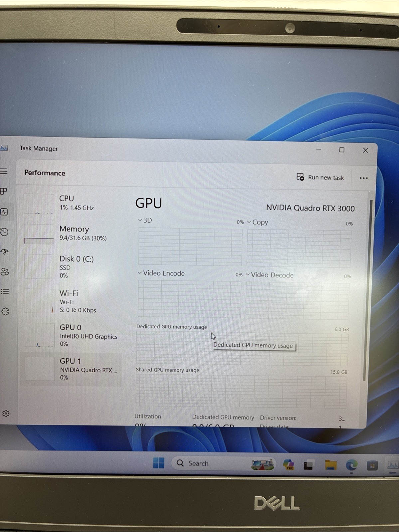Open the 3D engine dropdown
399x532 pixels.
click(145, 220)
